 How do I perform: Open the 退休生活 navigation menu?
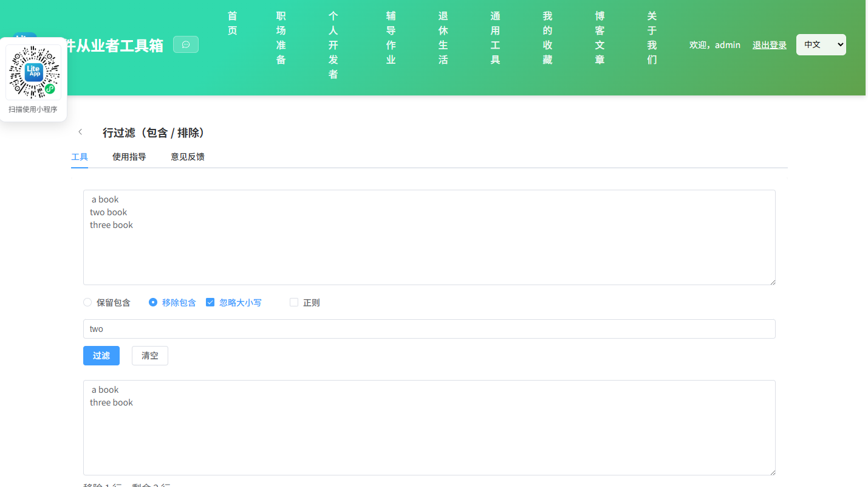443,38
